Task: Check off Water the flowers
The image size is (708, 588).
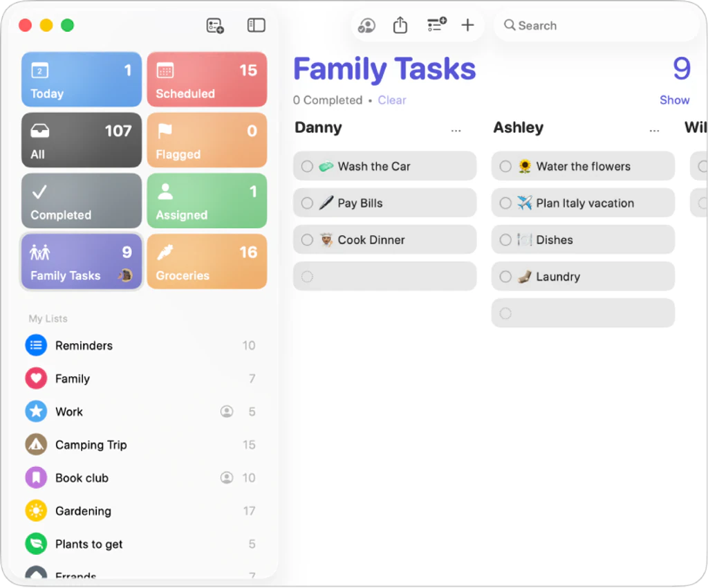Action: [505, 166]
